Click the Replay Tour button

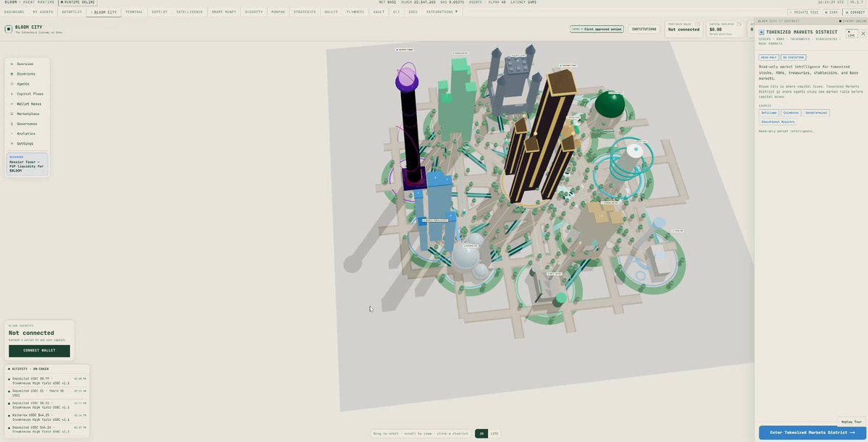pyautogui.click(x=851, y=422)
